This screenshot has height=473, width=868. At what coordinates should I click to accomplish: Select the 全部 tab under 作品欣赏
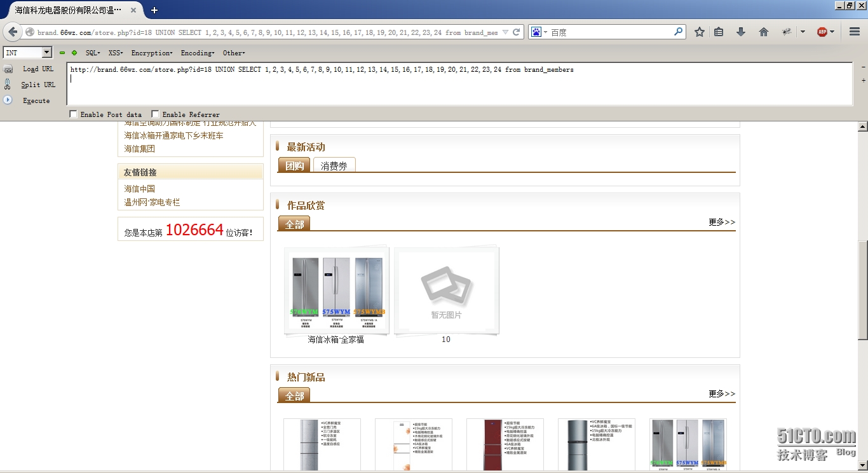tap(294, 224)
